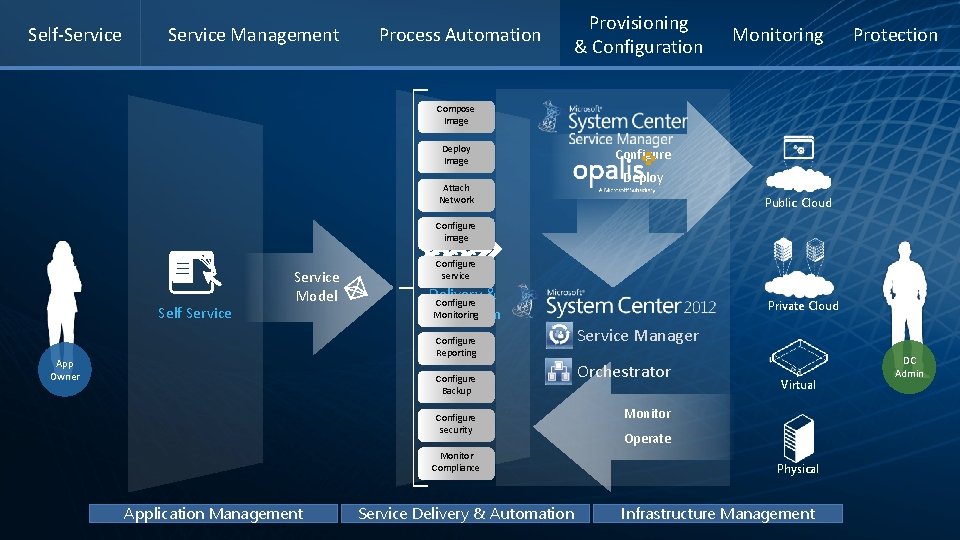960x540 pixels.
Task: Click the Self Service portal icon
Action: [x=194, y=272]
